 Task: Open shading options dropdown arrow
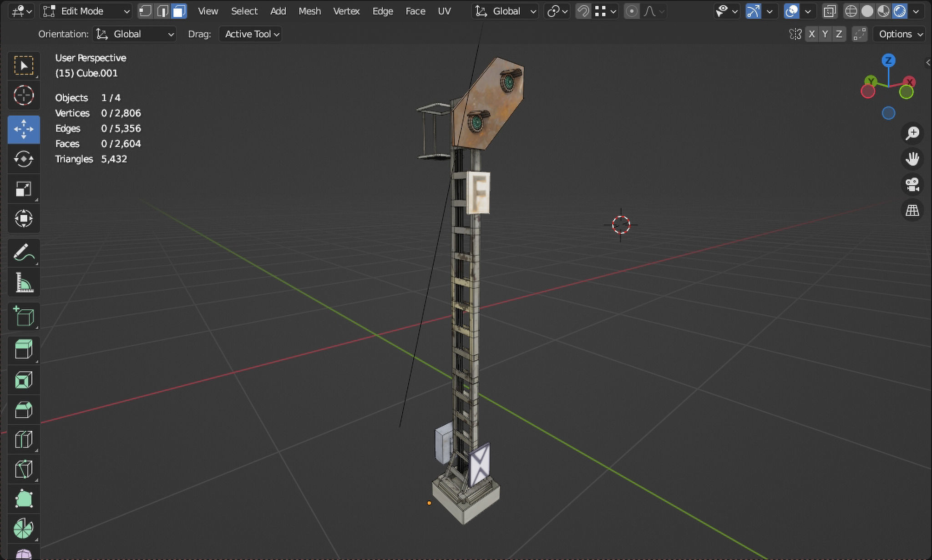coord(916,11)
